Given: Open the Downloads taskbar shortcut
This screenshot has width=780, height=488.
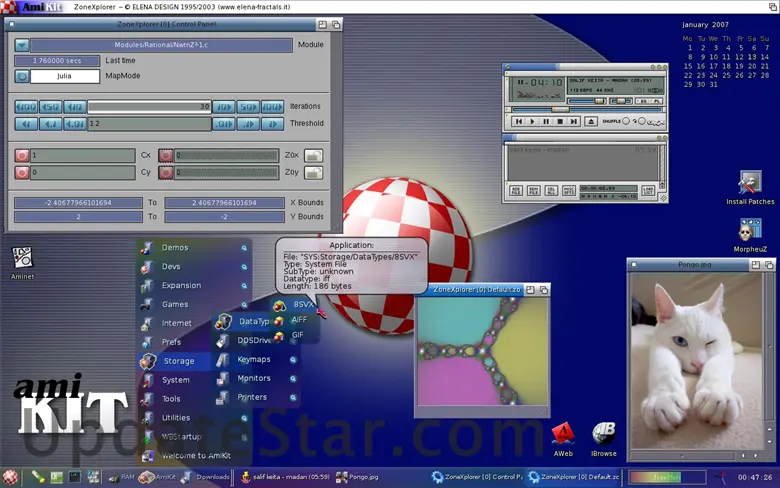Looking at the screenshot, I should click(205, 477).
